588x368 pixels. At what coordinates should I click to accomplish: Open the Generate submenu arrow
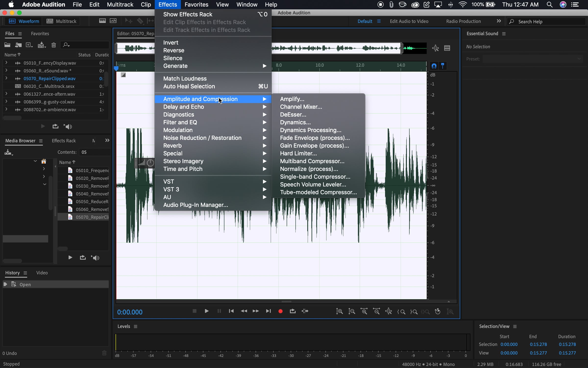(264, 66)
